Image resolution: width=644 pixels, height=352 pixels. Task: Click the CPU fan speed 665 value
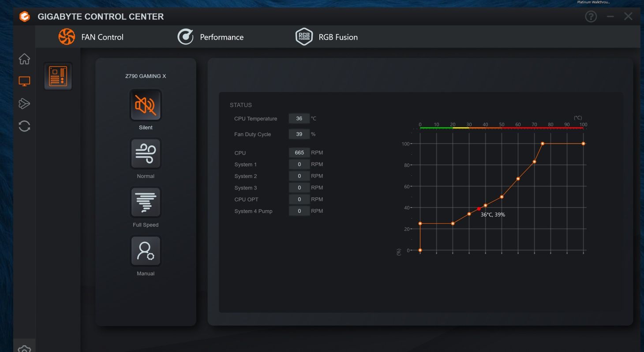299,152
